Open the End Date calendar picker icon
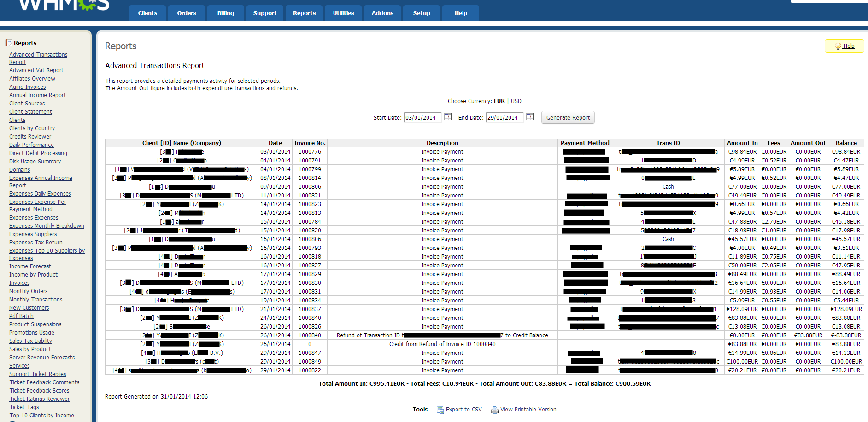This screenshot has width=868, height=422. (529, 117)
